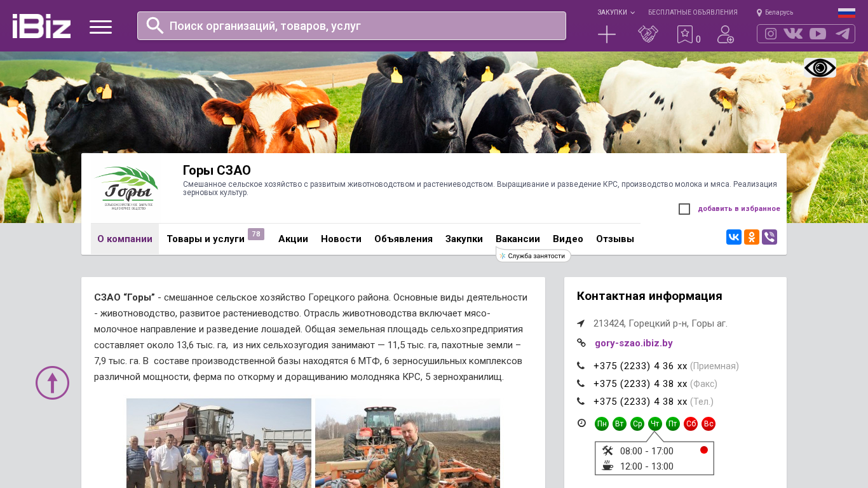
Task: Click phone icon beside Тел. number
Action: tap(581, 402)
